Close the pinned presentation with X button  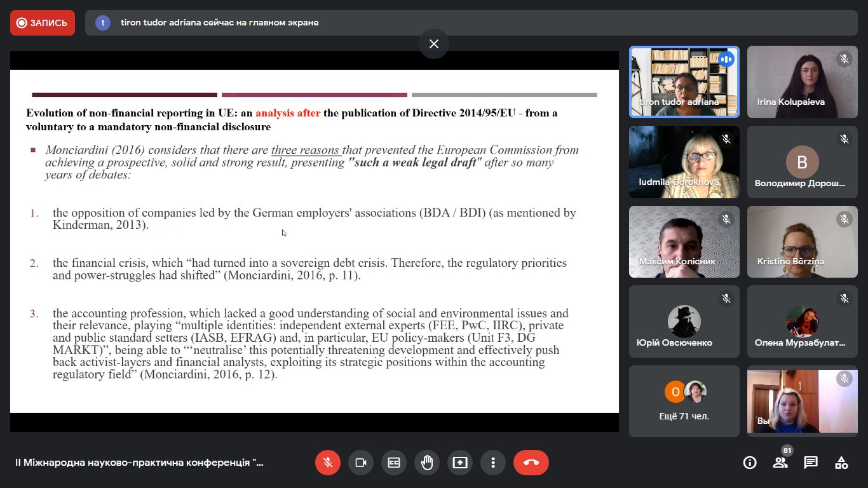(434, 44)
